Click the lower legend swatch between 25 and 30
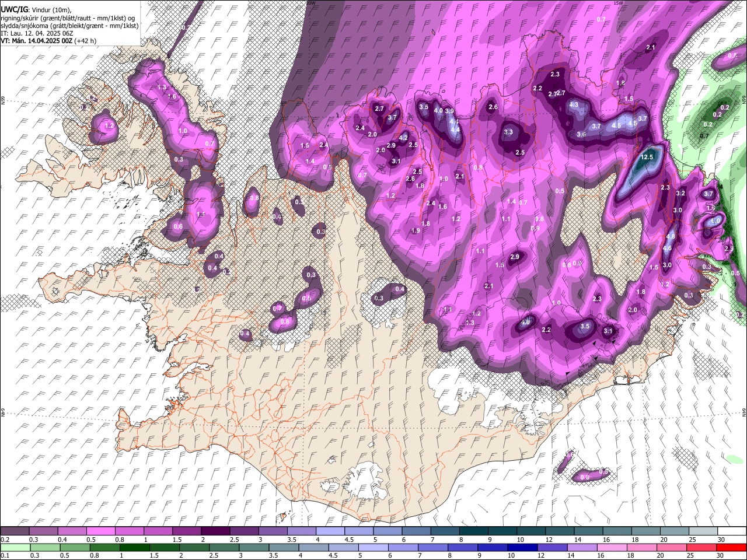The width and height of the screenshot is (747, 560). tap(702, 547)
